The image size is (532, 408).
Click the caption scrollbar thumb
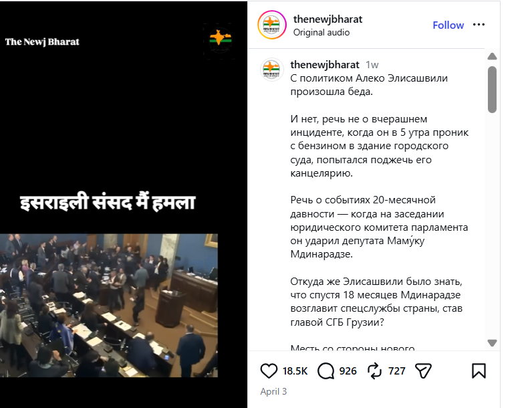tap(492, 90)
